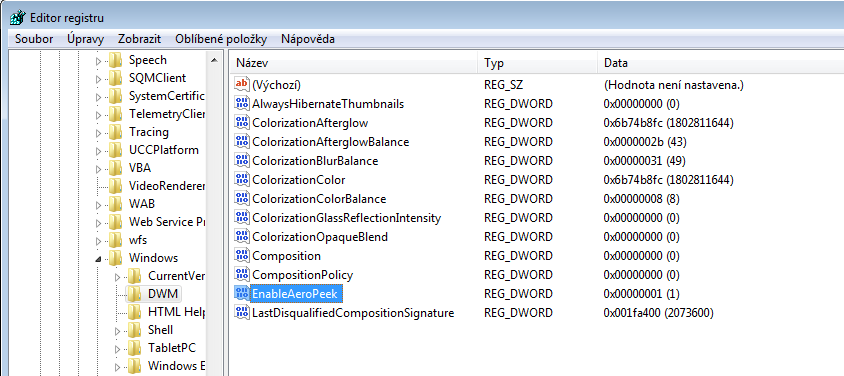Viewport: 844px width, 376px height.
Task: Click the DWORD icon beside ColorizationOpaqueBlend
Action: point(242,237)
